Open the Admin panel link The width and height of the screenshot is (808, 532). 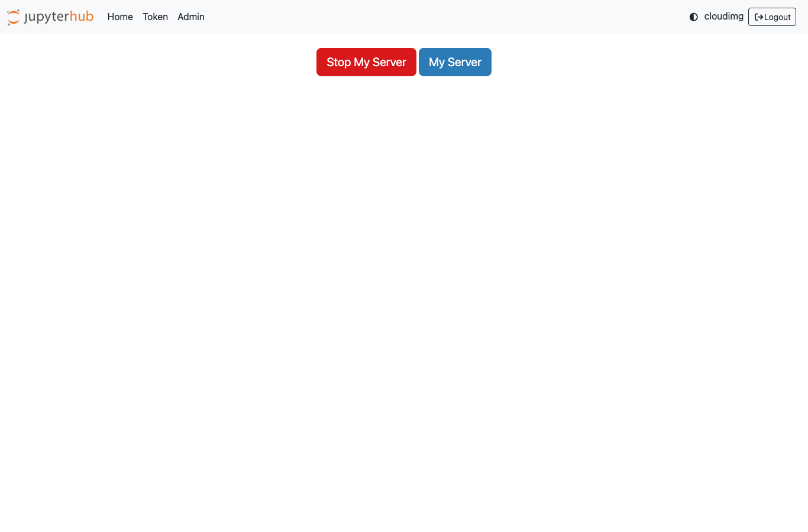pyautogui.click(x=191, y=17)
